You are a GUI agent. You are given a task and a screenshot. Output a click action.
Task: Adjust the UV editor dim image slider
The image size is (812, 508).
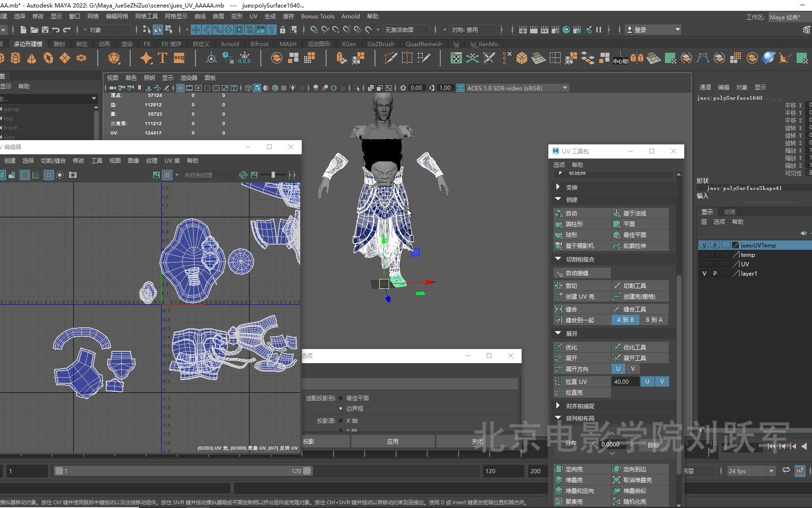pyautogui.click(x=273, y=175)
